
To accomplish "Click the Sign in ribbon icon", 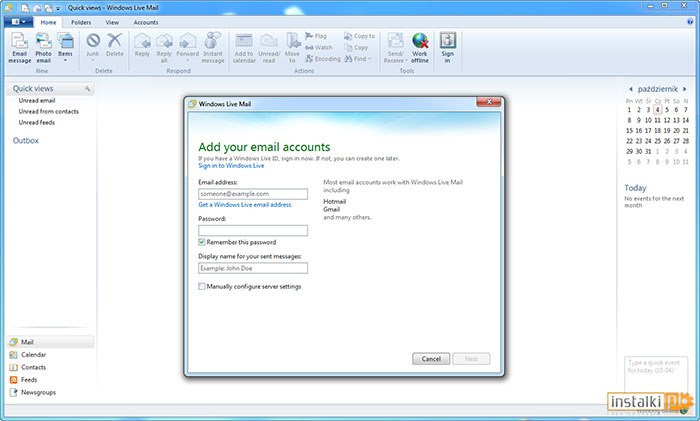I will pos(448,47).
